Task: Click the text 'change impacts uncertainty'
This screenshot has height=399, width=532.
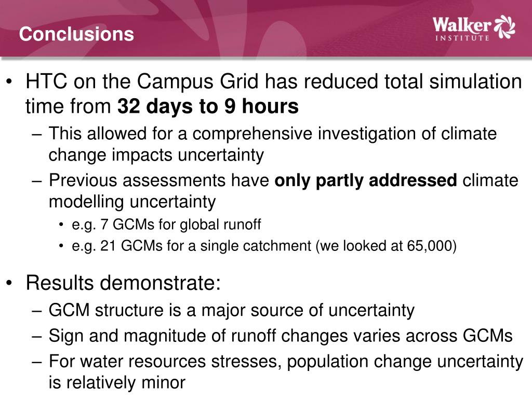Action: click(156, 155)
